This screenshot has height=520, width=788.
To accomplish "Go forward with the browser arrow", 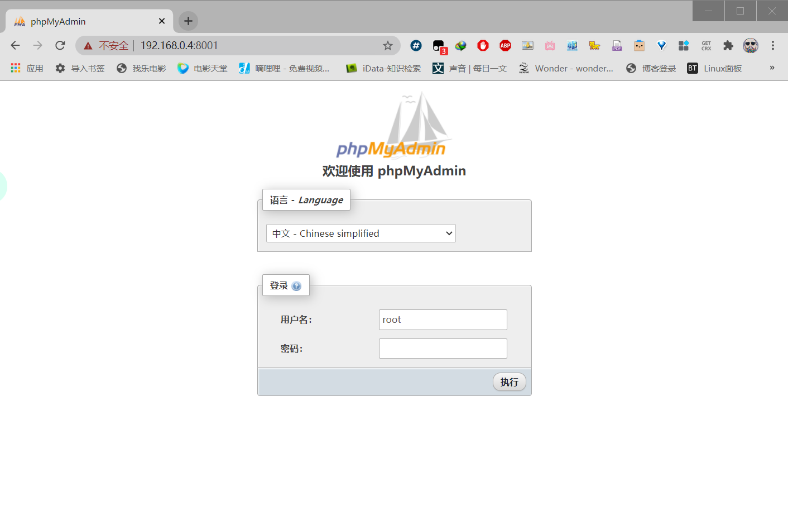I will pos(38,46).
